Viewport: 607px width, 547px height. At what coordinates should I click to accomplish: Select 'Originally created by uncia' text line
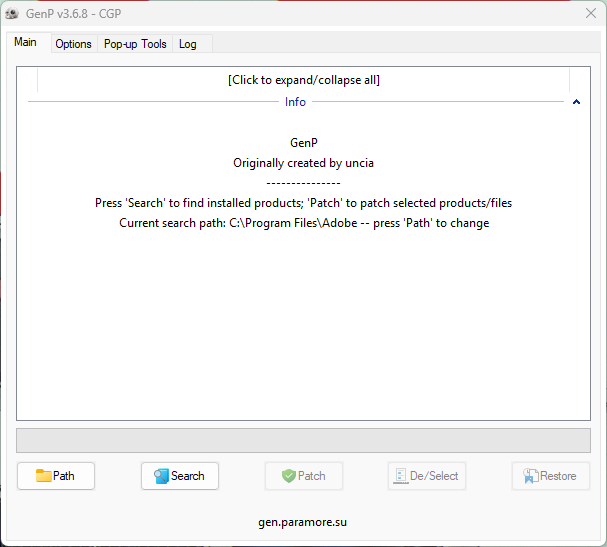[304, 163]
